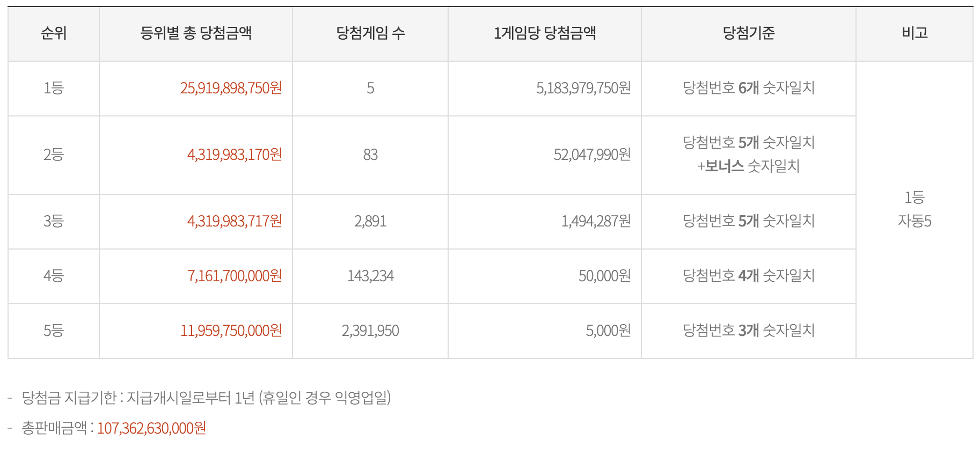Screen dimensions: 980x454
Task: Select the 2등 rank cell
Action: click(x=54, y=155)
